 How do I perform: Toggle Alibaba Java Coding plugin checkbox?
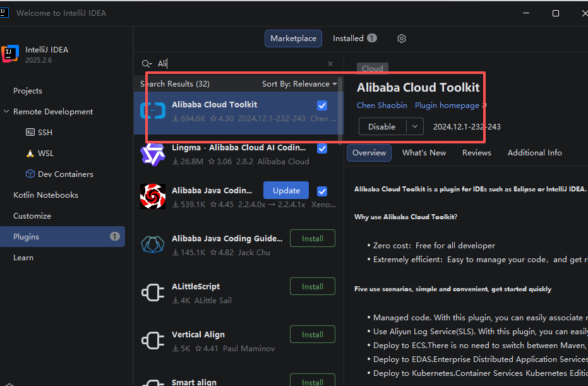(x=322, y=191)
